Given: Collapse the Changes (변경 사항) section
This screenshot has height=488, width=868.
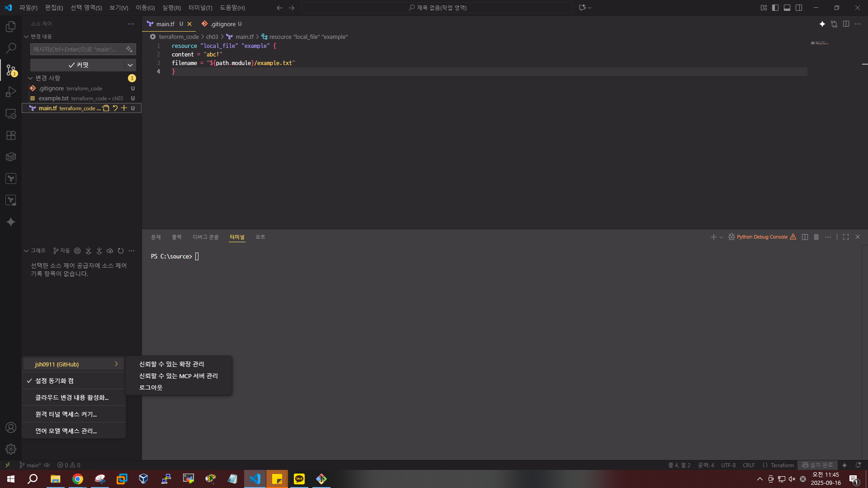Looking at the screenshot, I should [x=30, y=78].
